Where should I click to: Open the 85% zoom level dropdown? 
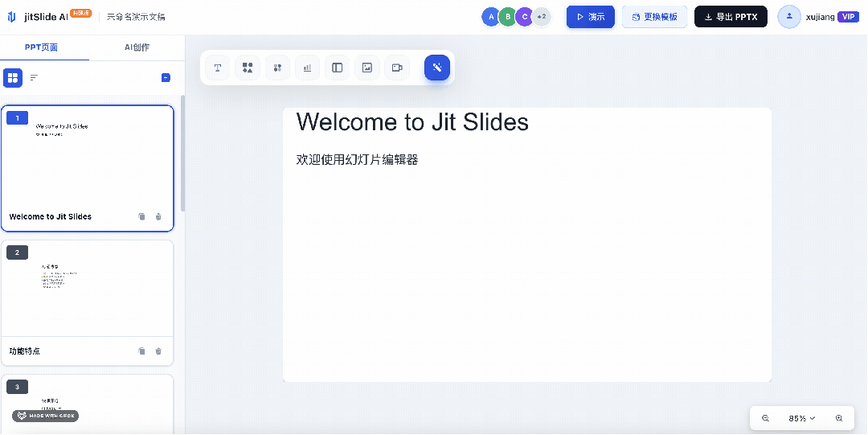[x=802, y=418]
